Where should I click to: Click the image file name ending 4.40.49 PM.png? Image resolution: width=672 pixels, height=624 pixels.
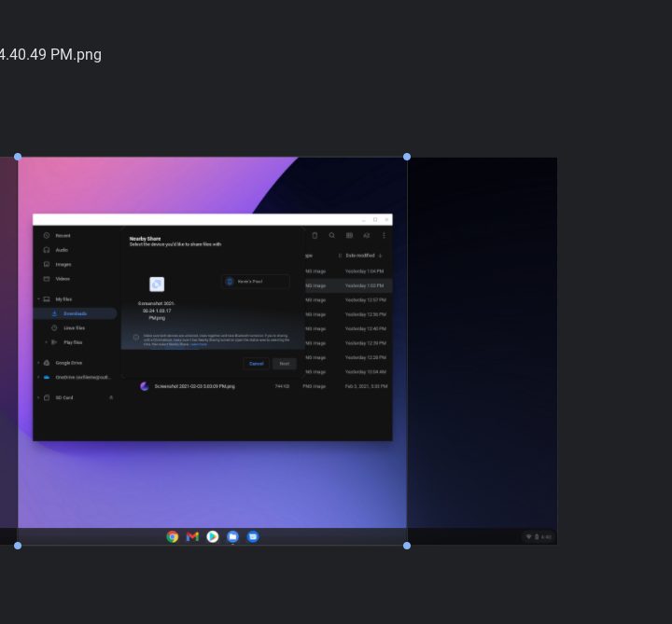click(x=50, y=54)
